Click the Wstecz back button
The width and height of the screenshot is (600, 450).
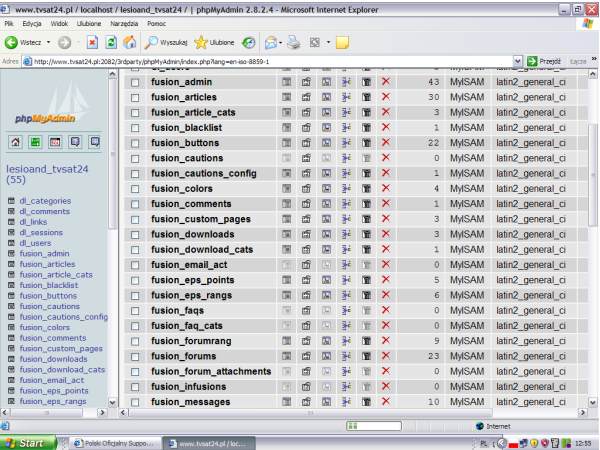(23, 42)
